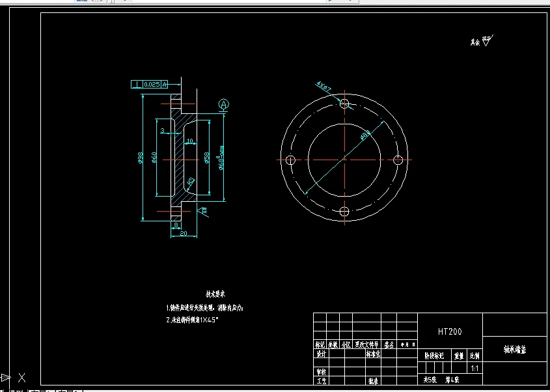Select the 4Xø7 hole callout
Viewport: 550px width, 392px height.
pos(323,87)
